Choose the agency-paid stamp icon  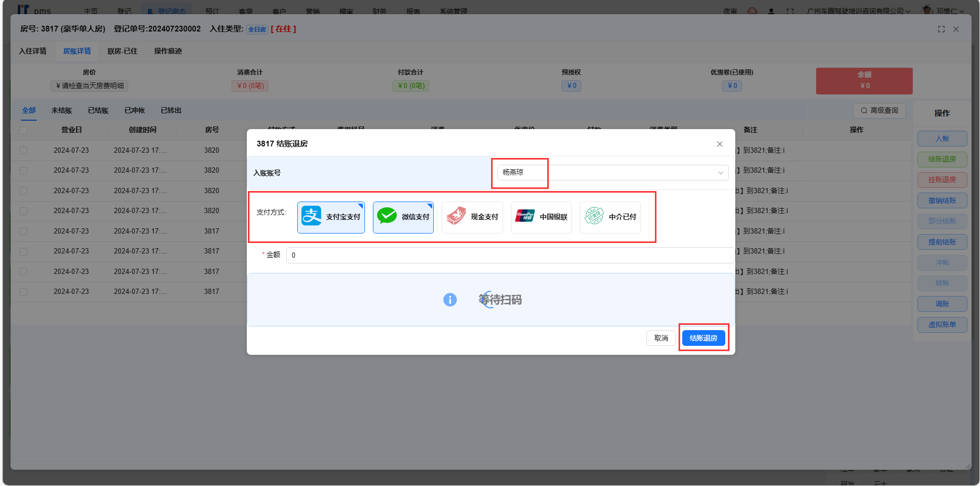click(x=594, y=216)
